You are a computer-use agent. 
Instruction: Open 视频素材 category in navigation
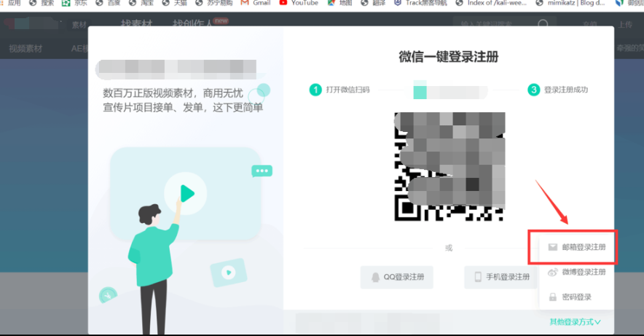click(x=25, y=49)
